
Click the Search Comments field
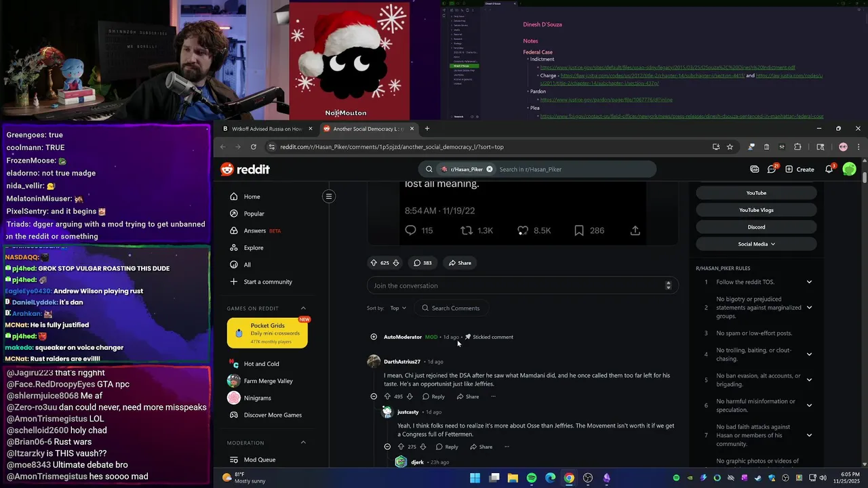[x=451, y=308]
